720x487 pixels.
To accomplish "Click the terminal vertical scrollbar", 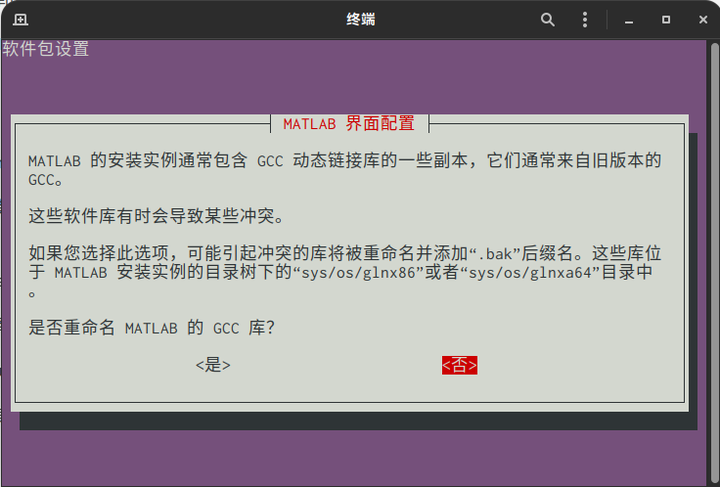I will coord(714,262).
